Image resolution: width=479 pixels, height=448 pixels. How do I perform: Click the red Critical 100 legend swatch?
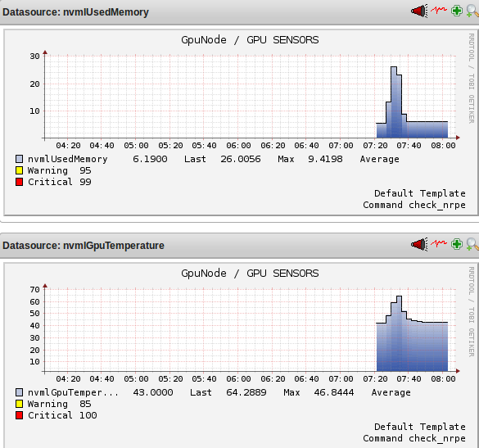20,415
